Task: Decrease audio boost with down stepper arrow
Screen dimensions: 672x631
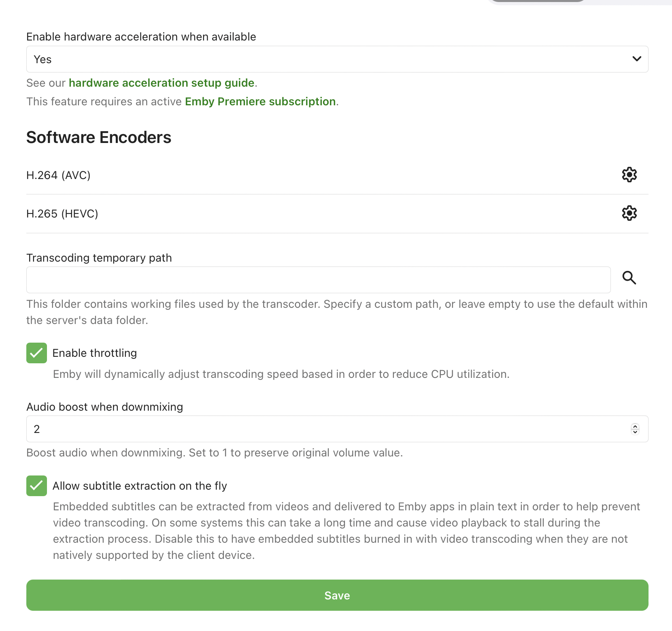Action: tap(635, 432)
